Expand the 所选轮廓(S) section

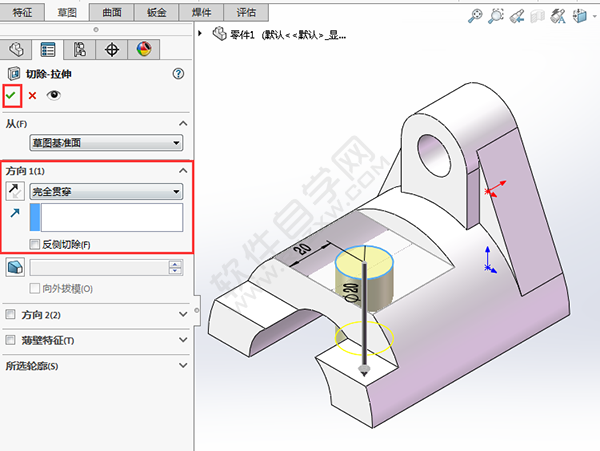coord(183,365)
